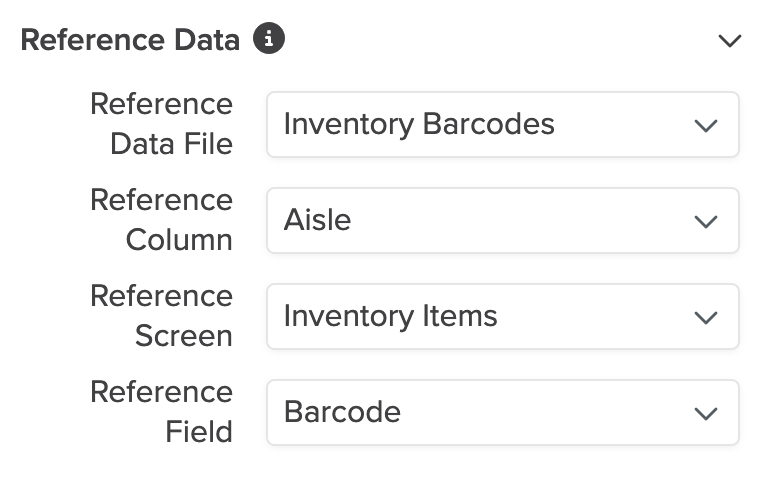Viewport: 760px width, 490px height.
Task: Open the dropdown showing Inventory Items text
Action: [390, 316]
